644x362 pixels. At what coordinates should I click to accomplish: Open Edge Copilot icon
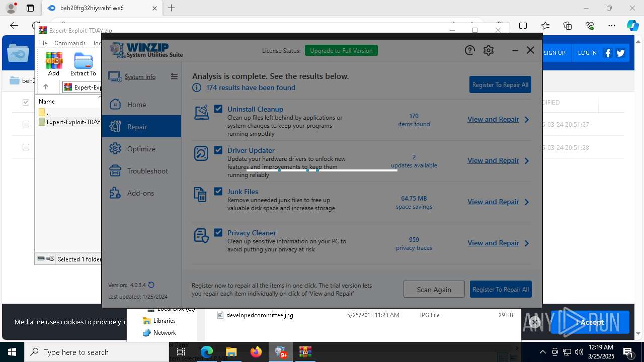(632, 26)
